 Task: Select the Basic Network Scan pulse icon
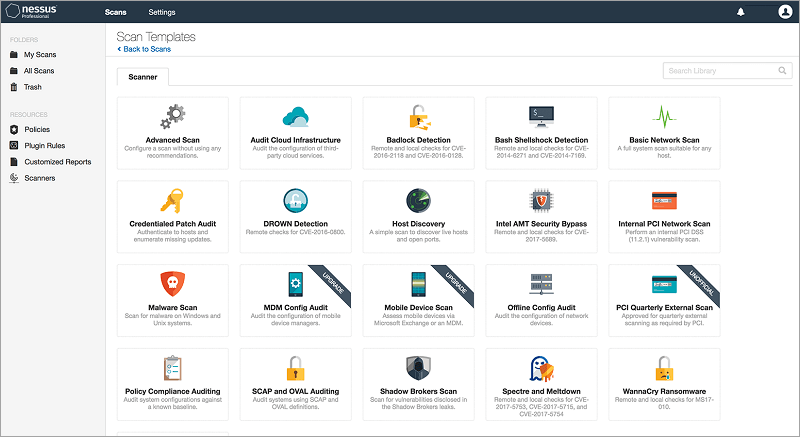click(664, 117)
